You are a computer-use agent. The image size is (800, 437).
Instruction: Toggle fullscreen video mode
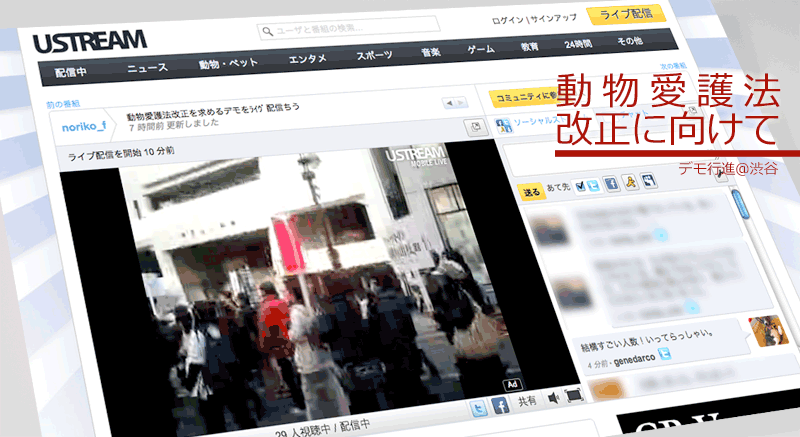tap(573, 395)
